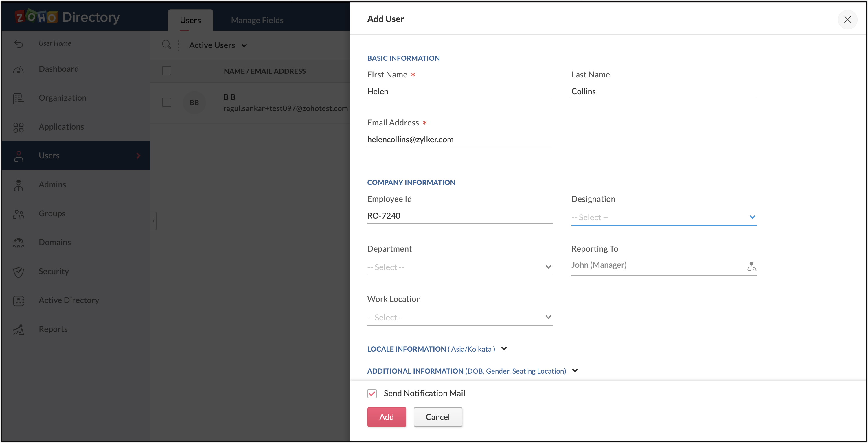Screen dimensions: 868x443
Task: Click into the Email Address field
Action: pos(459,139)
